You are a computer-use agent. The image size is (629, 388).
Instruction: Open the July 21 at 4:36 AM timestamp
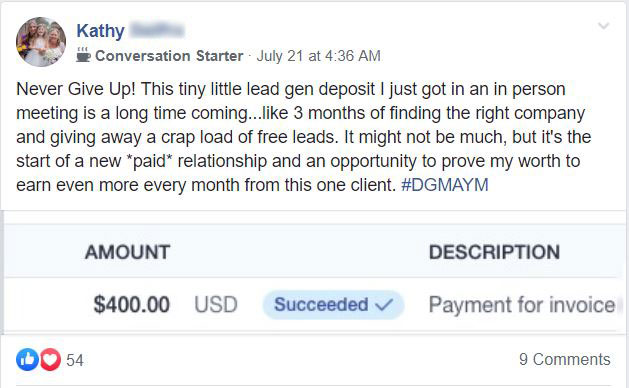click(319, 56)
